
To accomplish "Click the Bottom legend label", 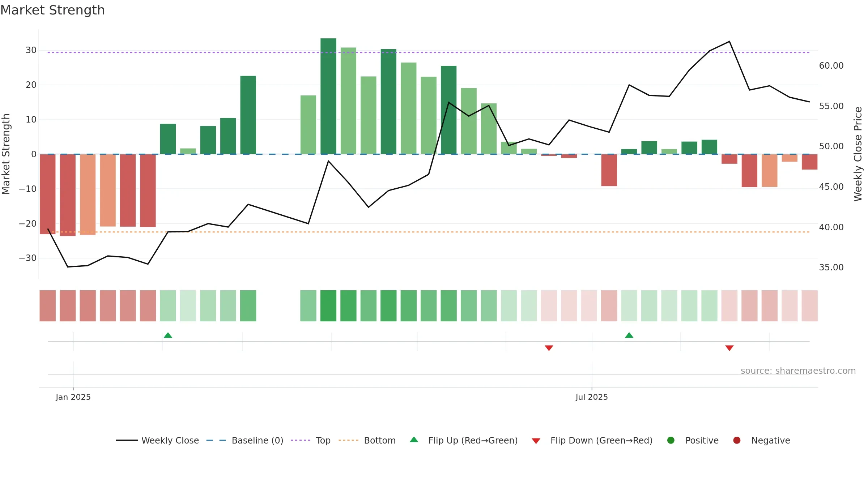I will (380, 440).
